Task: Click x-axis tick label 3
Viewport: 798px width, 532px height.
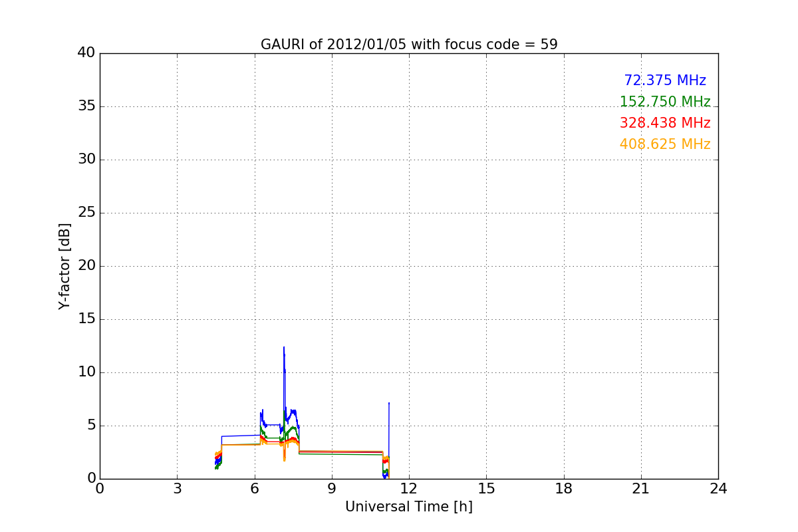Action: 177,489
